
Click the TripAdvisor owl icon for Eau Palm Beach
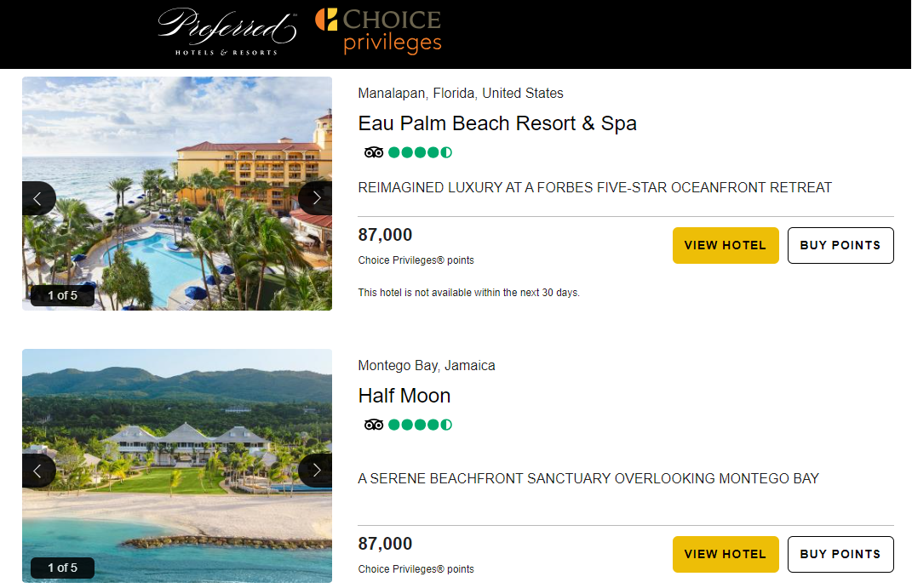372,151
